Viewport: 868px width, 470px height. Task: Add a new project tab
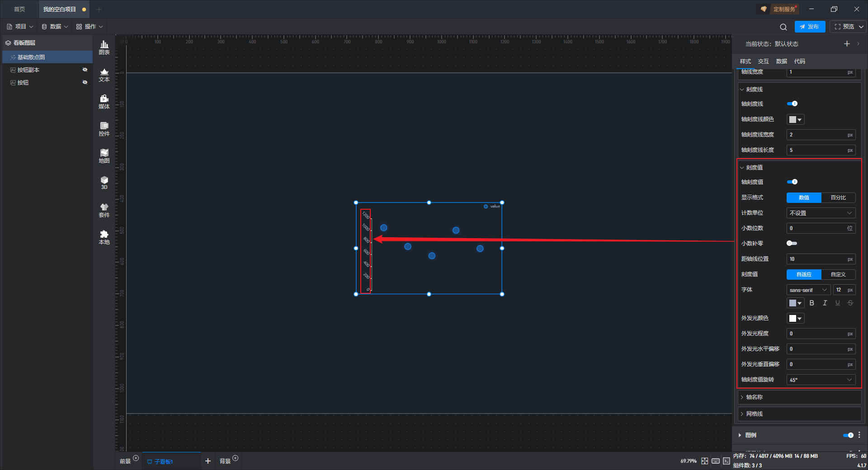point(99,9)
